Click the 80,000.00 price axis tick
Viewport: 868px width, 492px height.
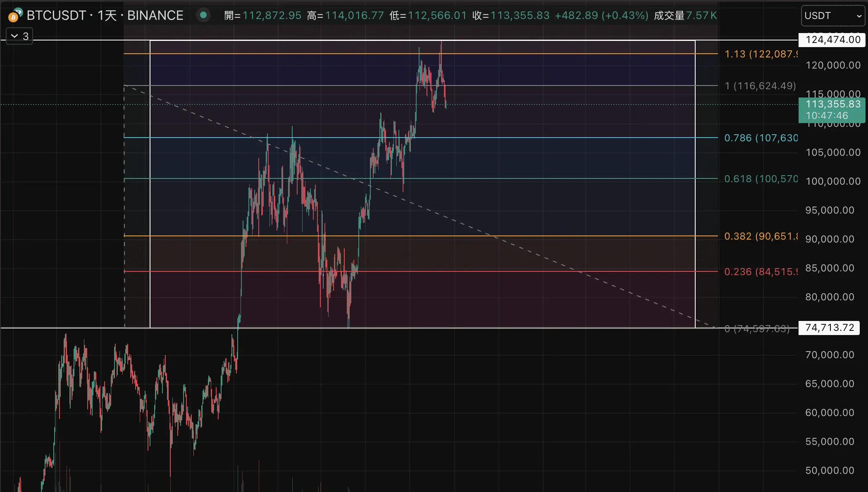pos(830,297)
